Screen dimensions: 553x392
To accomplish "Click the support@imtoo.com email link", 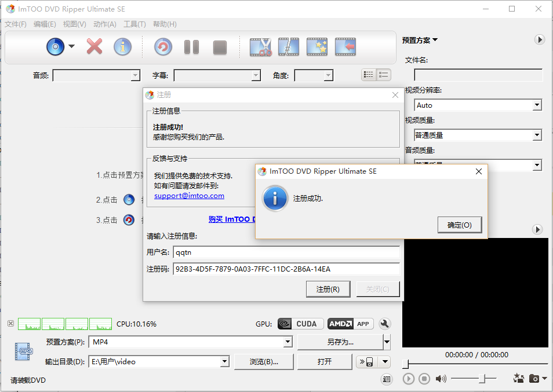I will tap(189, 196).
